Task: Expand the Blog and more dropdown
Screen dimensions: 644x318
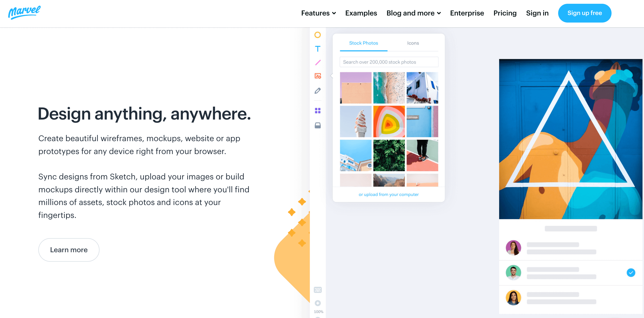Action: point(413,13)
